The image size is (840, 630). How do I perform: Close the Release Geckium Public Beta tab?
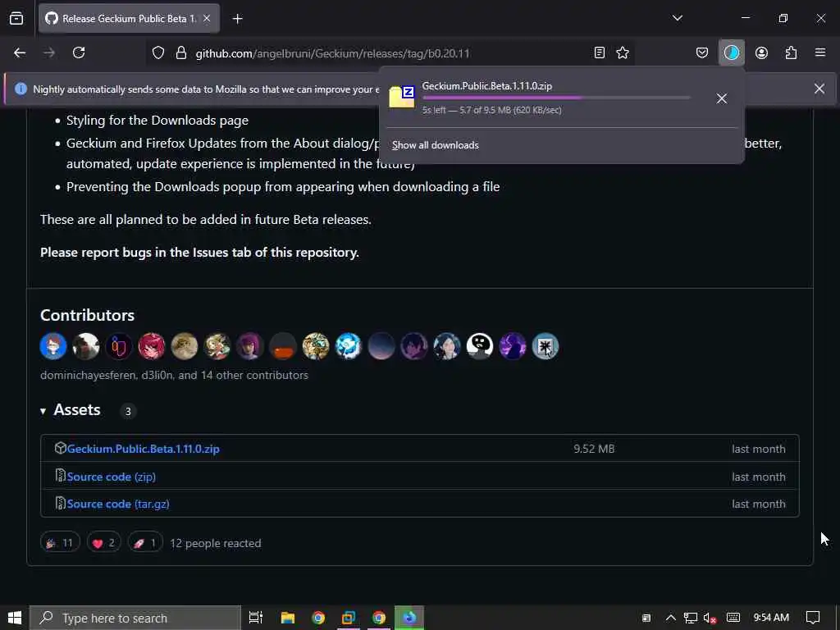point(207,18)
